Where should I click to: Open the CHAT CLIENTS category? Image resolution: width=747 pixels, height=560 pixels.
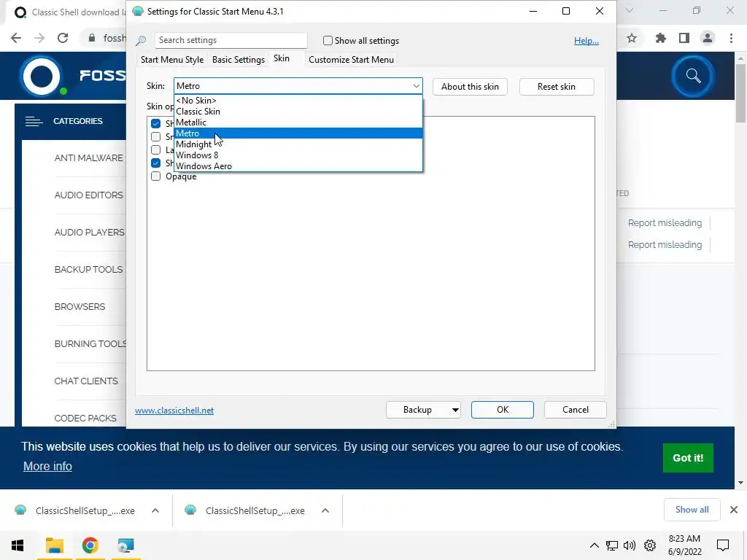86,381
